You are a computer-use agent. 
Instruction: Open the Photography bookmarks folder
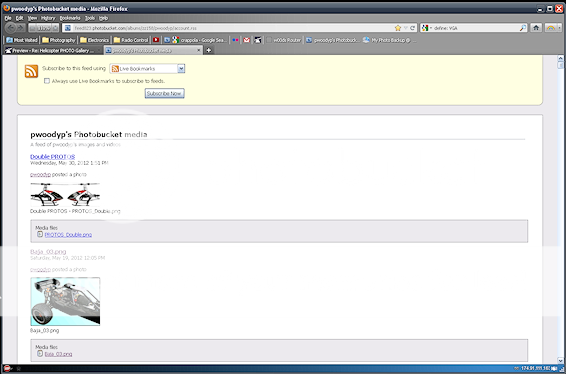(x=58, y=40)
